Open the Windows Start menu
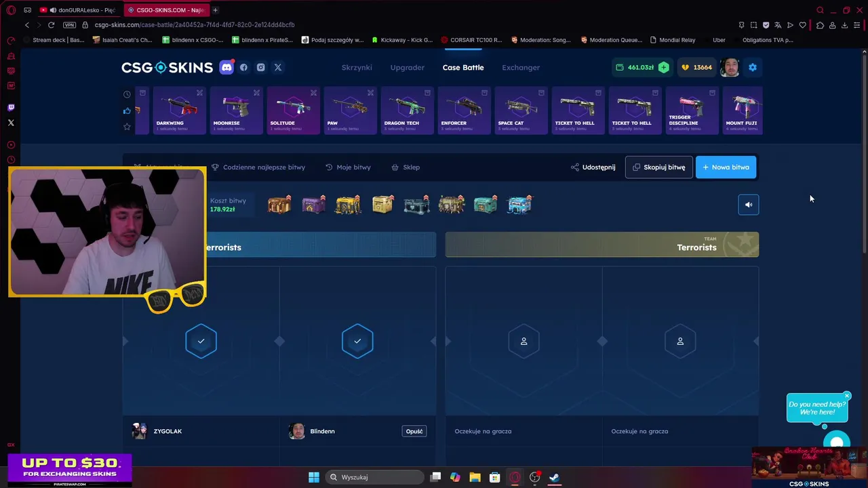 (314, 477)
